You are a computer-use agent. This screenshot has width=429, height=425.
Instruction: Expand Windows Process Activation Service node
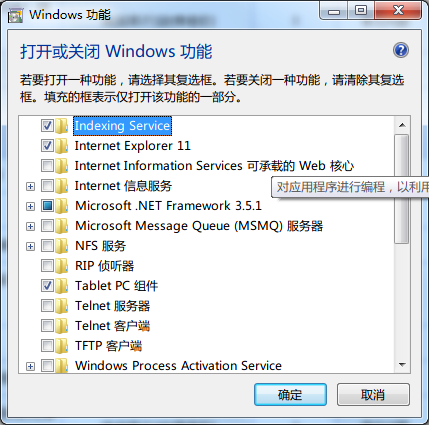point(30,366)
